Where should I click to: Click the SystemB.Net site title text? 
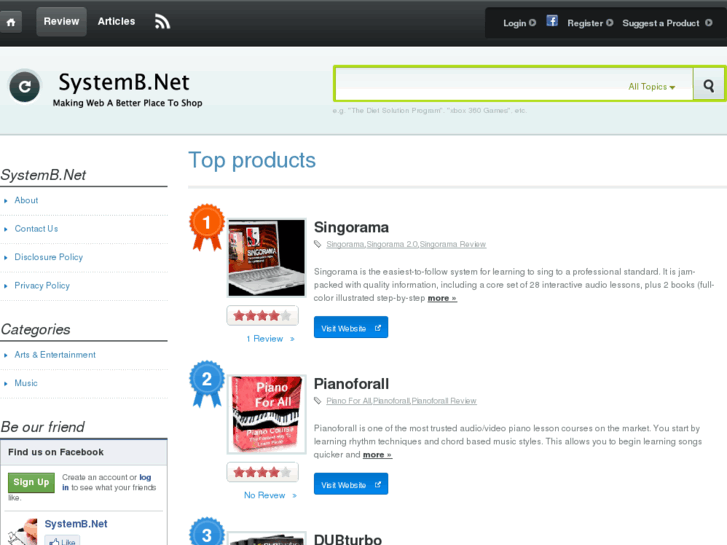tap(124, 82)
